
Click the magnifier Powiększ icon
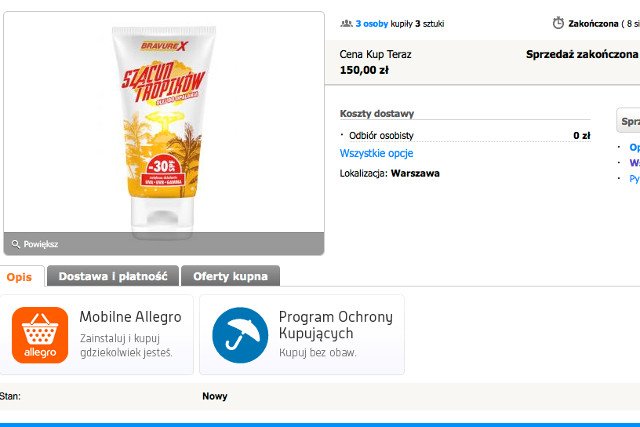point(16,244)
